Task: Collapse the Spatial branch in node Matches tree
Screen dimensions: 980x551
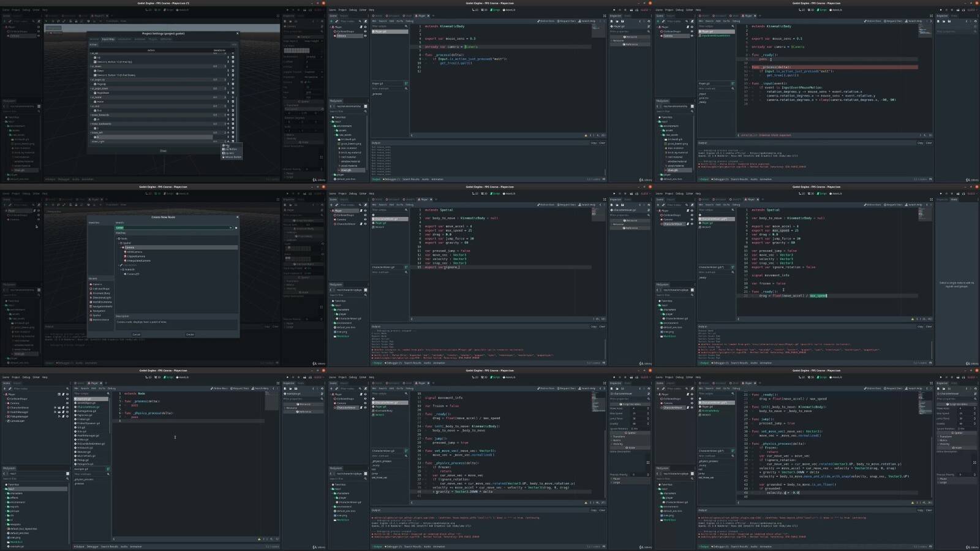Action: tap(120, 243)
